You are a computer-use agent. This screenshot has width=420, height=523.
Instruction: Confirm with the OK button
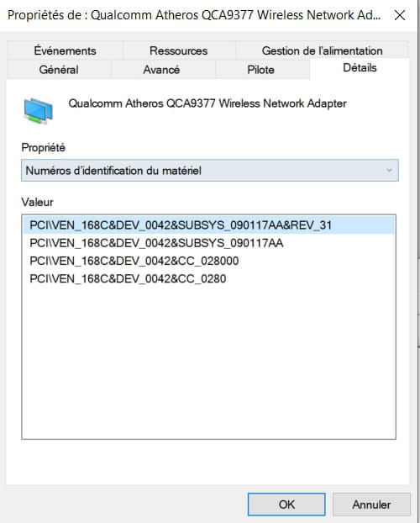[286, 505]
